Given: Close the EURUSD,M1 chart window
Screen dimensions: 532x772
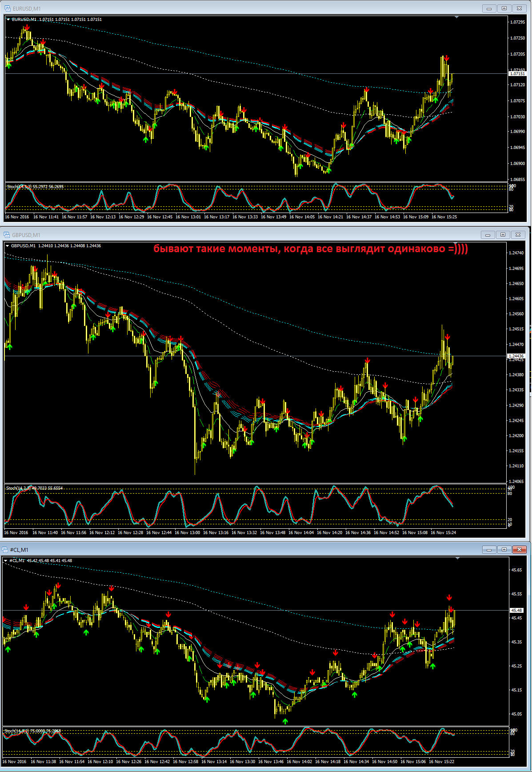Looking at the screenshot, I should pyautogui.click(x=519, y=8).
